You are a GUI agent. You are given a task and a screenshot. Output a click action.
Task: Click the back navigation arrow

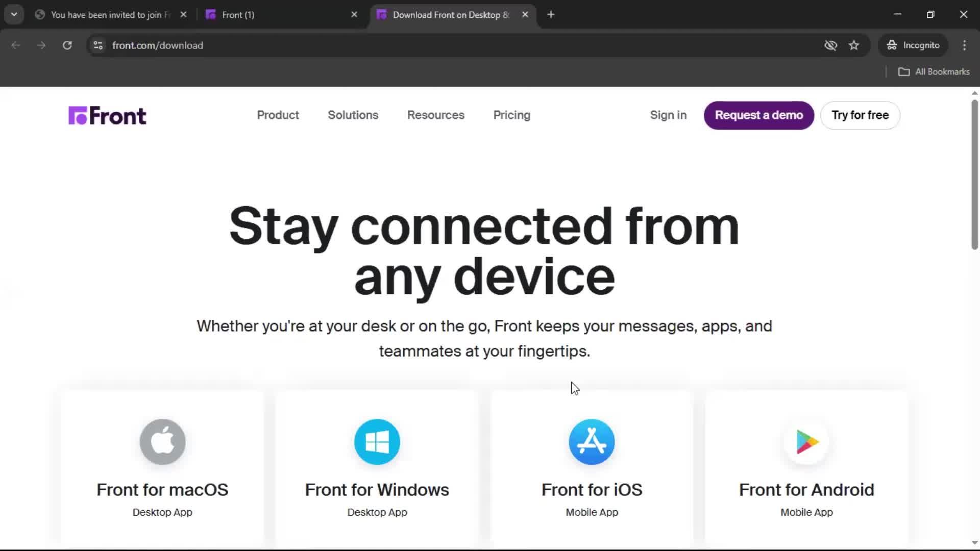pos(16,45)
